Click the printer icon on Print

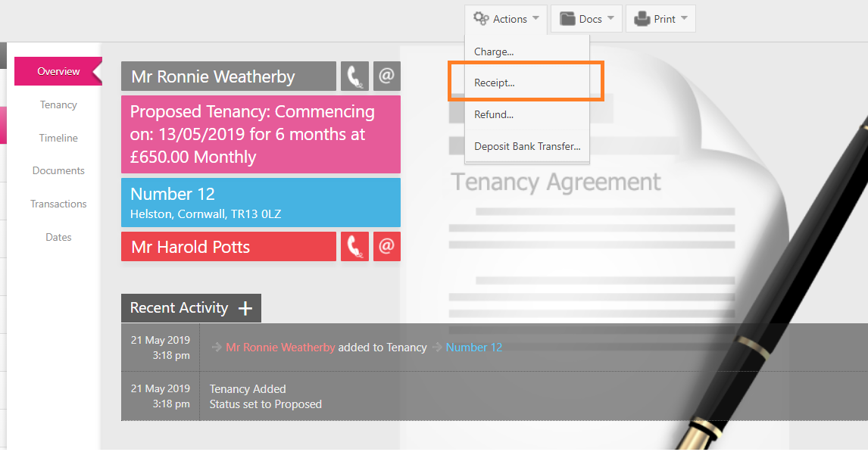(642, 19)
